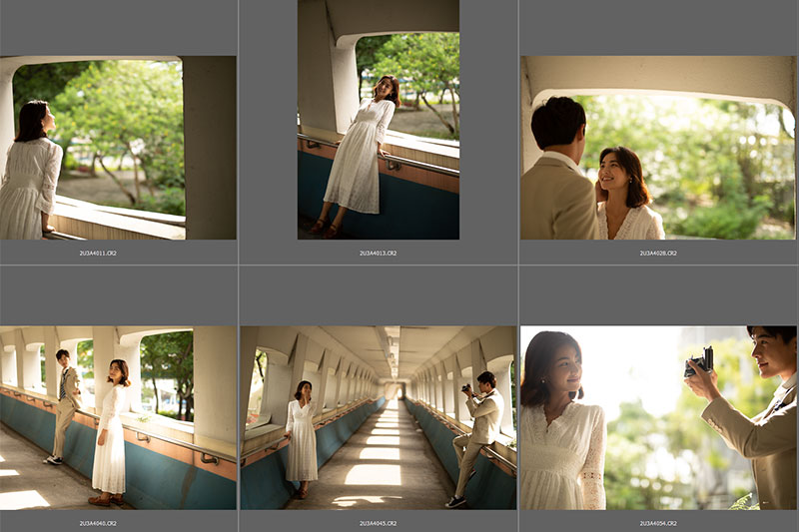
Task: Select the 2U3A4045.CR2 corridor photo thumbnail
Action: click(x=379, y=417)
